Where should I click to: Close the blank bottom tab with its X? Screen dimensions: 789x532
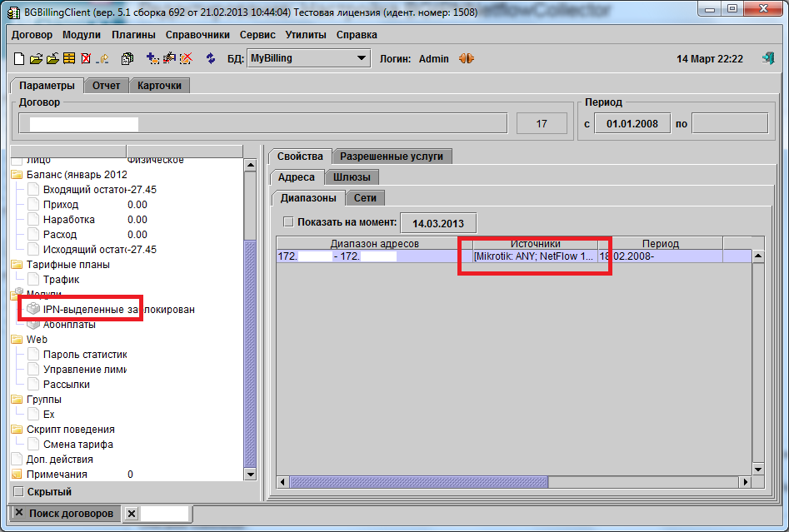pyautogui.click(x=132, y=514)
